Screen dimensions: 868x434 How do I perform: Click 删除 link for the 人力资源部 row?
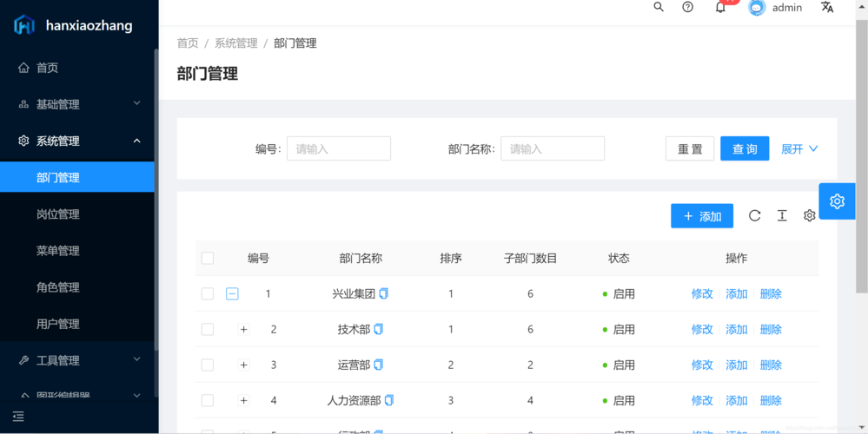click(x=771, y=400)
